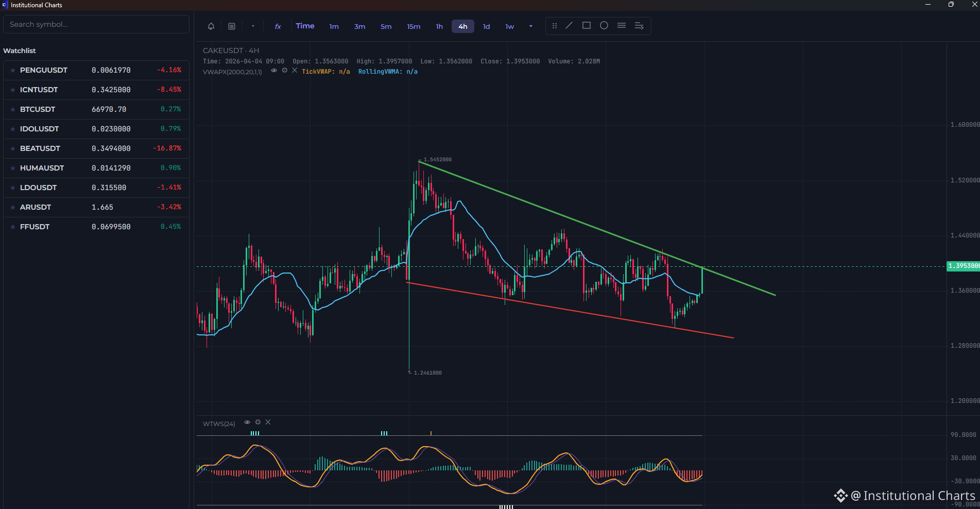Image resolution: width=980 pixels, height=509 pixels.
Task: Open the alerts bell icon
Action: 211,26
